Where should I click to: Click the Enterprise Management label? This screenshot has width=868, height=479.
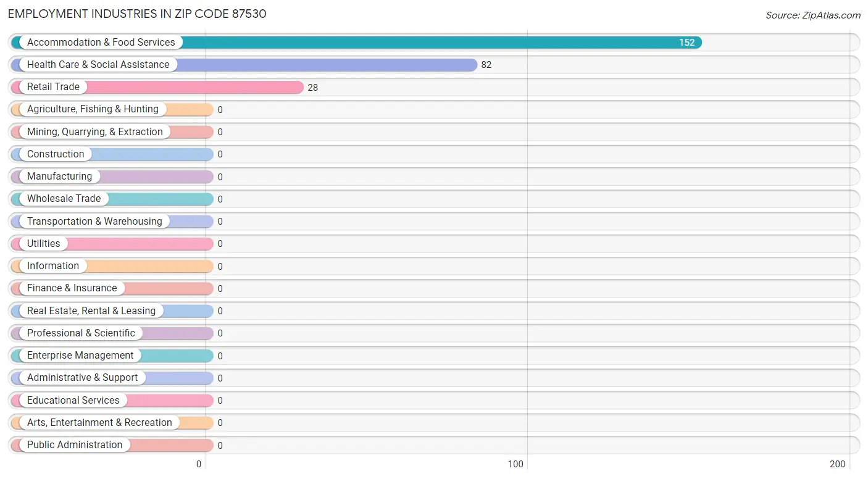(80, 355)
